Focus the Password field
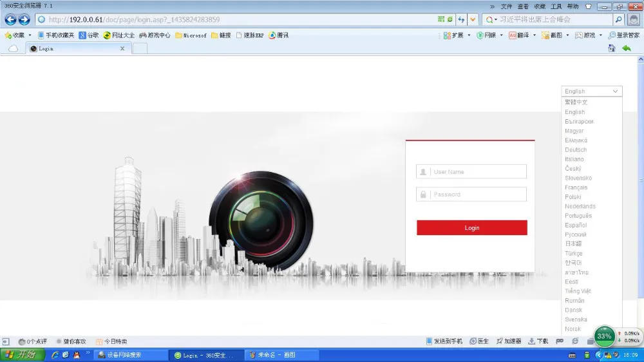Viewport: 644px width, 362px height. (x=471, y=195)
